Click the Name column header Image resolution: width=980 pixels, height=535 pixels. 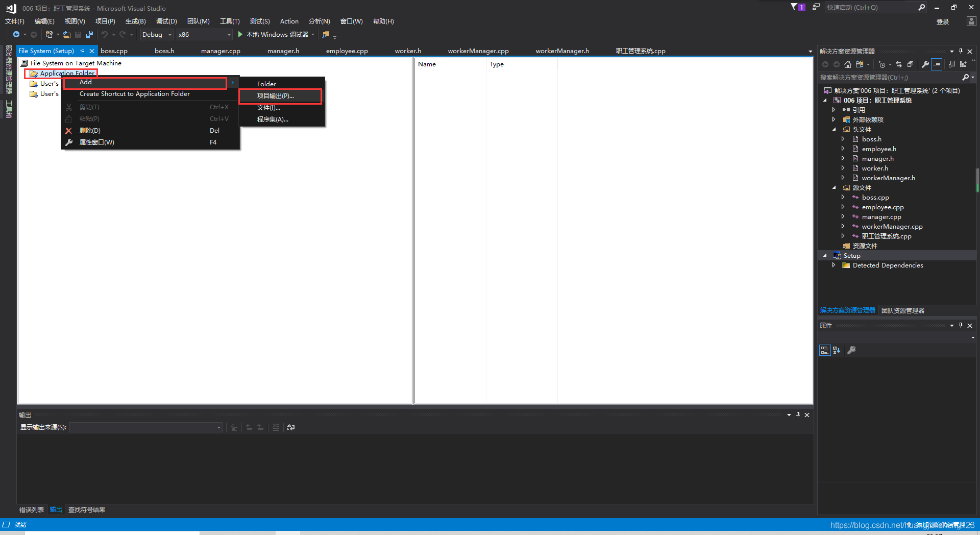(427, 64)
